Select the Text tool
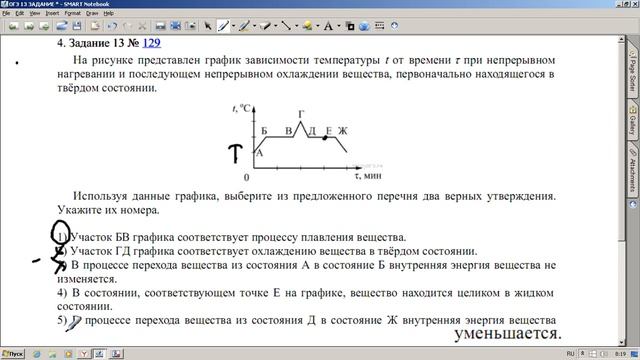 [328, 26]
